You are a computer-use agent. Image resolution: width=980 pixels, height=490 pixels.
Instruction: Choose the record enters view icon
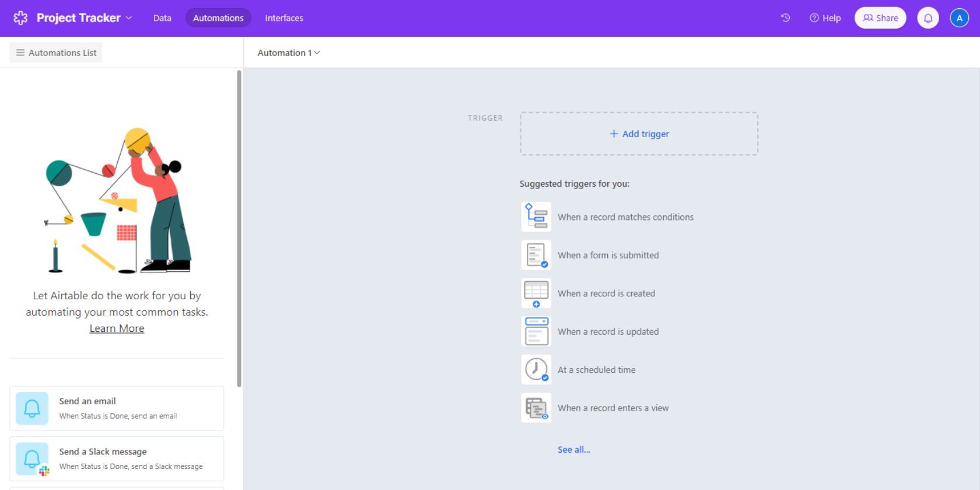click(536, 408)
